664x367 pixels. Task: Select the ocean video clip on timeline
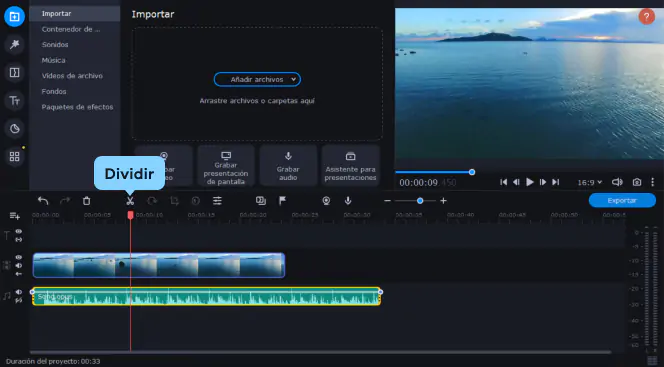click(x=159, y=265)
